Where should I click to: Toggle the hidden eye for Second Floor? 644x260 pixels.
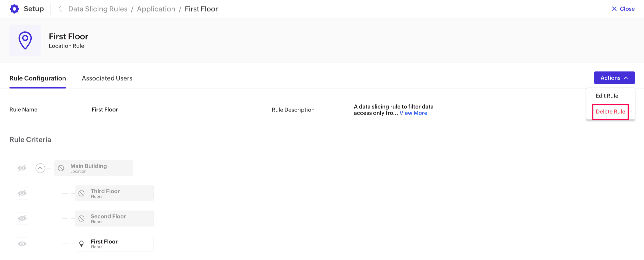coord(22,218)
